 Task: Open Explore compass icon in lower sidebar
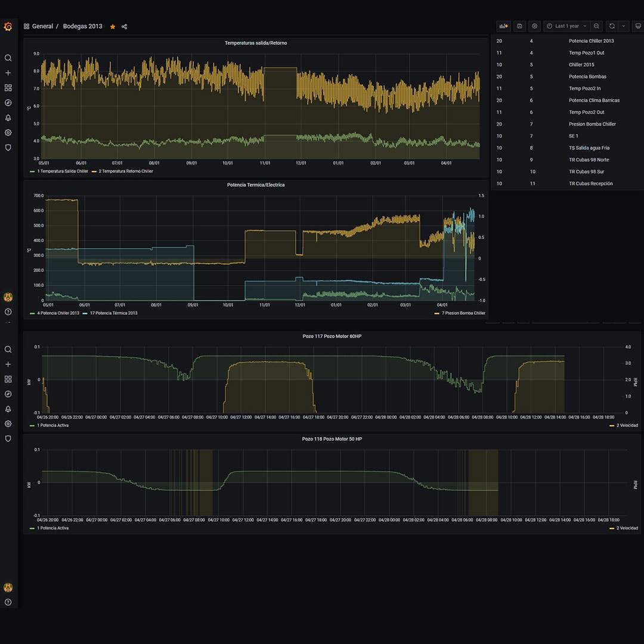[x=8, y=394]
